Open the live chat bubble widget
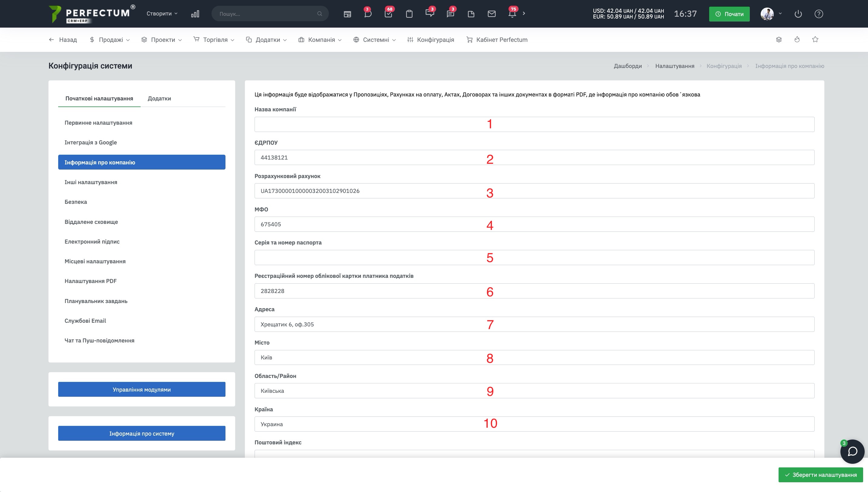The width and height of the screenshot is (868, 492). pos(852,451)
